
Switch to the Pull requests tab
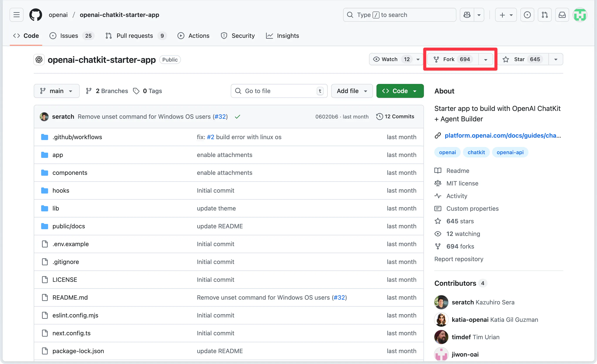(x=135, y=36)
